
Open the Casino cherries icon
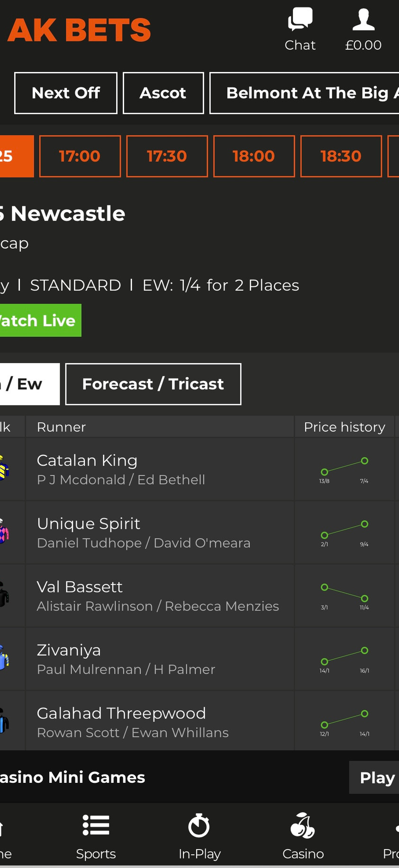click(x=303, y=825)
